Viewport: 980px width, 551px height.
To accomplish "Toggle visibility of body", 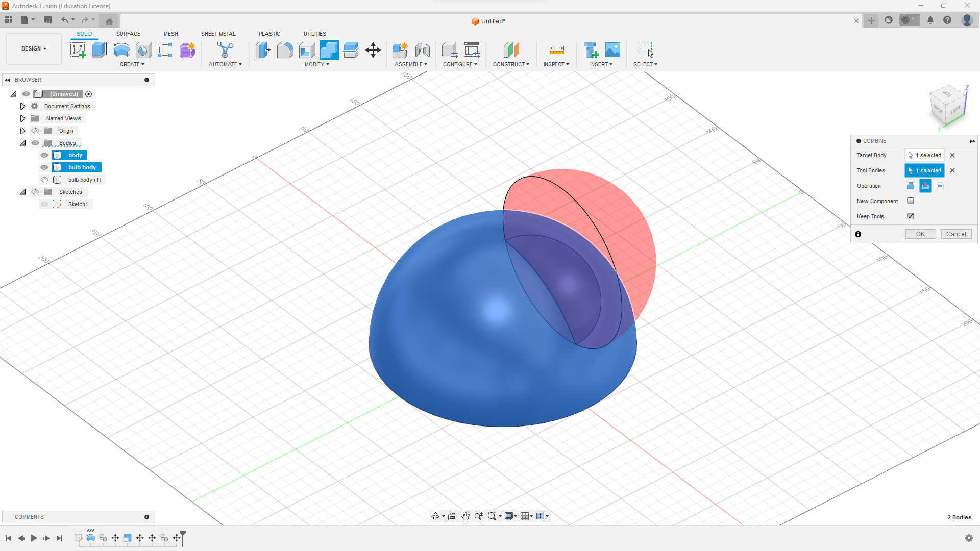I will (x=44, y=155).
